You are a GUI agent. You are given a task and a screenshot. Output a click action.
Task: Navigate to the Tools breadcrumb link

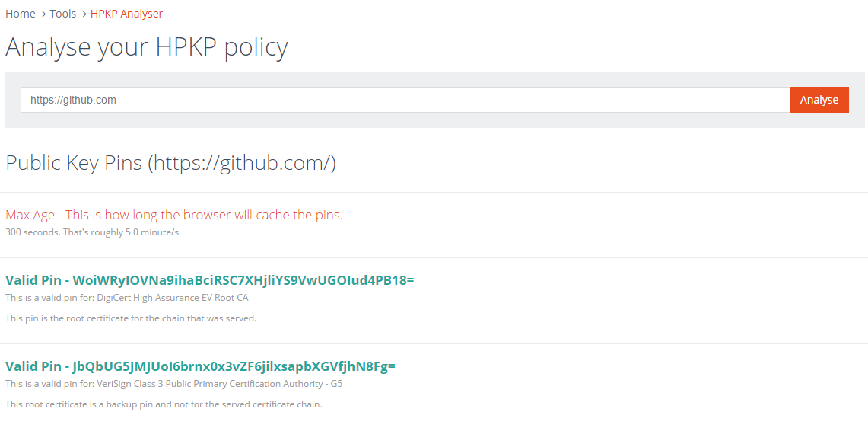(x=63, y=13)
